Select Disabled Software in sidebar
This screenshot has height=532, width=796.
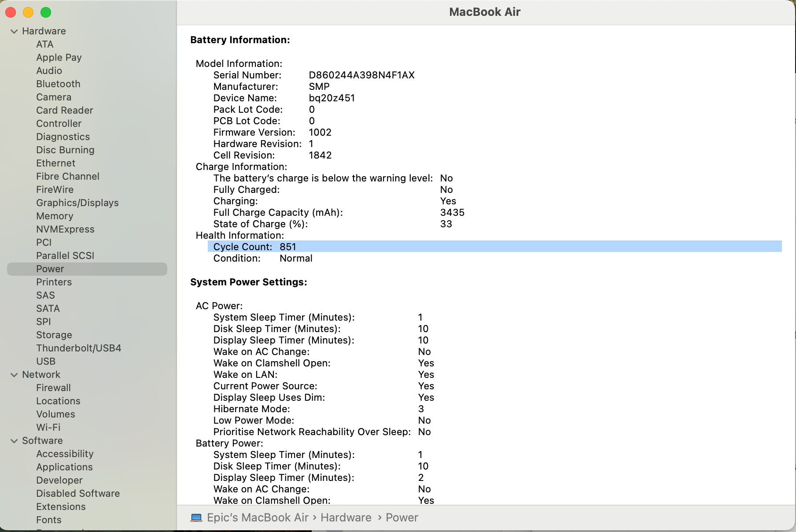pyautogui.click(x=78, y=494)
